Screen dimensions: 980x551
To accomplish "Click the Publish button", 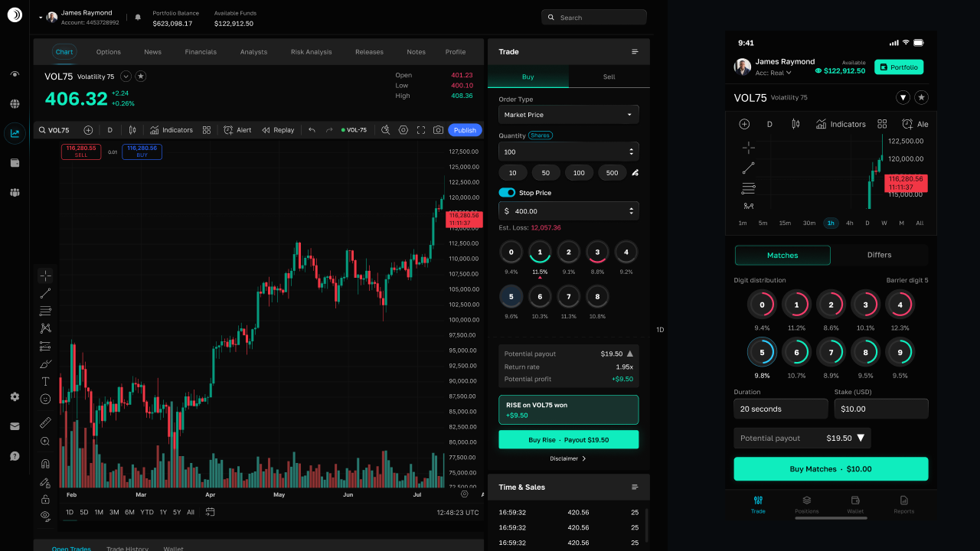I will 465,130.
